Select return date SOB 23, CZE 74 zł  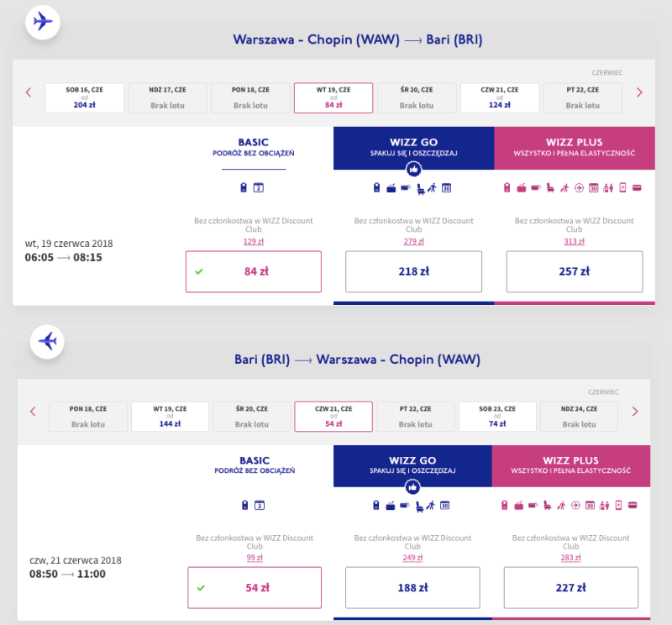click(x=497, y=417)
